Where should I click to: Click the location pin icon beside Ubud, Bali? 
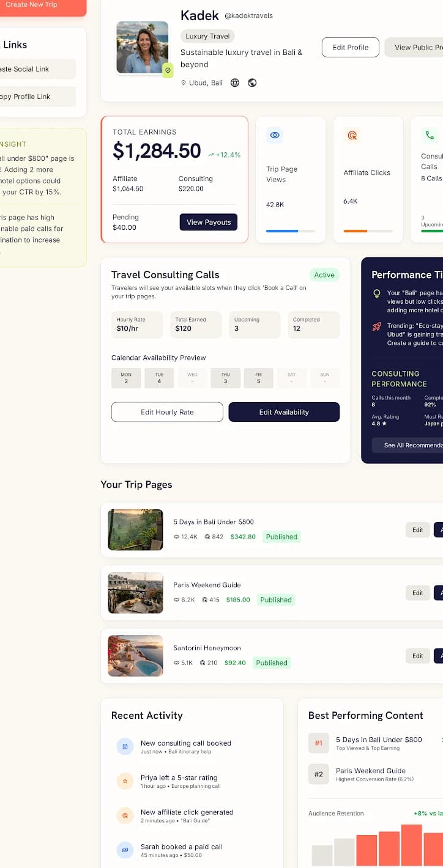(x=183, y=83)
